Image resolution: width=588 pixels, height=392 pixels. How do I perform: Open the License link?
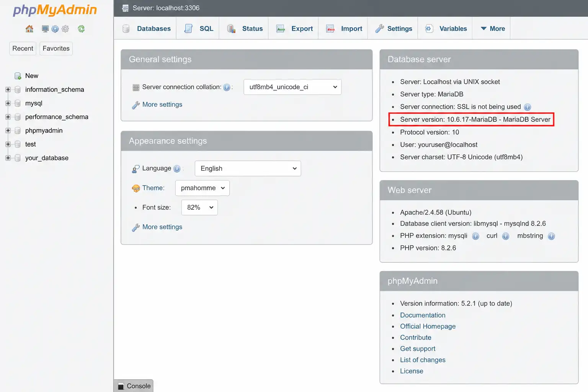[x=412, y=371]
